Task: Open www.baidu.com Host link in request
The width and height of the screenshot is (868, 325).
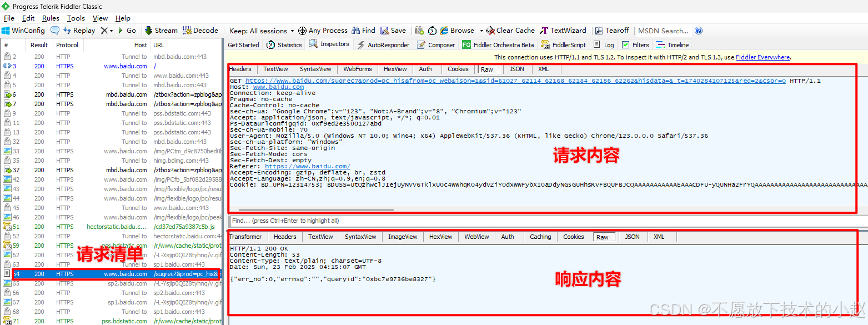Action: pyautogui.click(x=278, y=87)
